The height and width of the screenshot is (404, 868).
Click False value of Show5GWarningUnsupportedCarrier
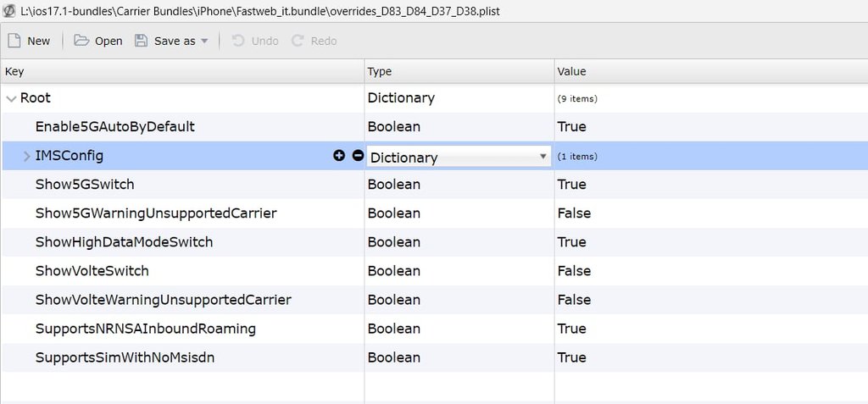point(574,213)
